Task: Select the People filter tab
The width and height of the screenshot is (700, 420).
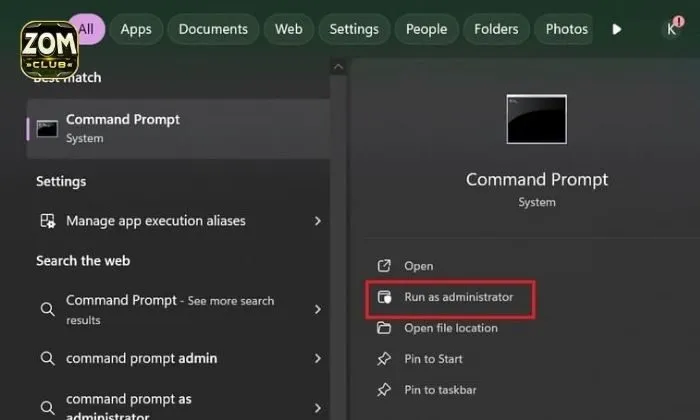Action: coord(426,29)
